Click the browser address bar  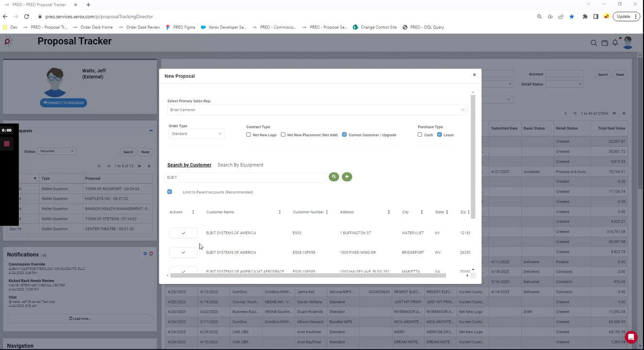287,17
